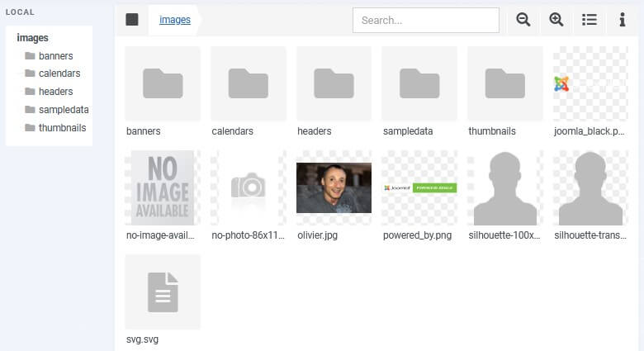Select the joomla_black logo thumbnail
The height and width of the screenshot is (351, 644).
[x=590, y=83]
